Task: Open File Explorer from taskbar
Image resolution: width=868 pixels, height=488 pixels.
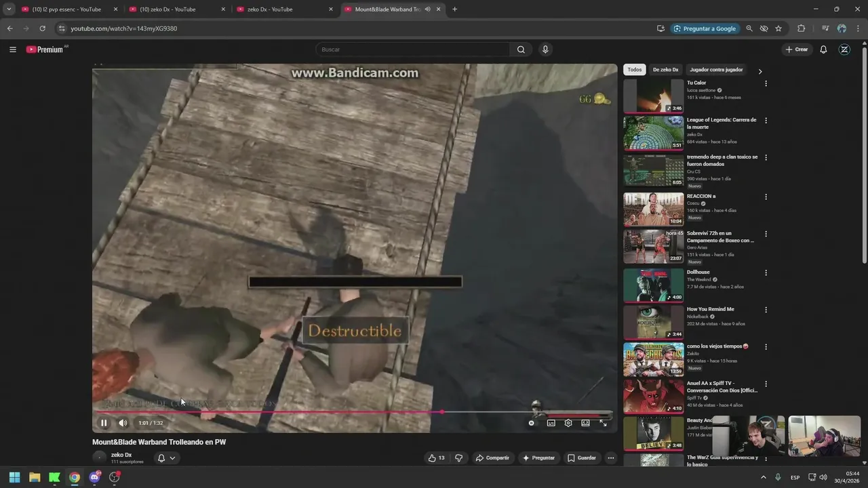Action: point(35,477)
